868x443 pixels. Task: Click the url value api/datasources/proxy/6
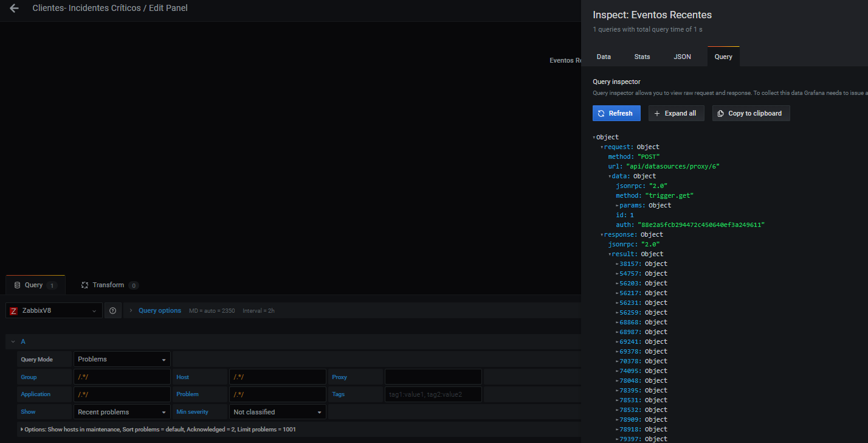[673, 167]
